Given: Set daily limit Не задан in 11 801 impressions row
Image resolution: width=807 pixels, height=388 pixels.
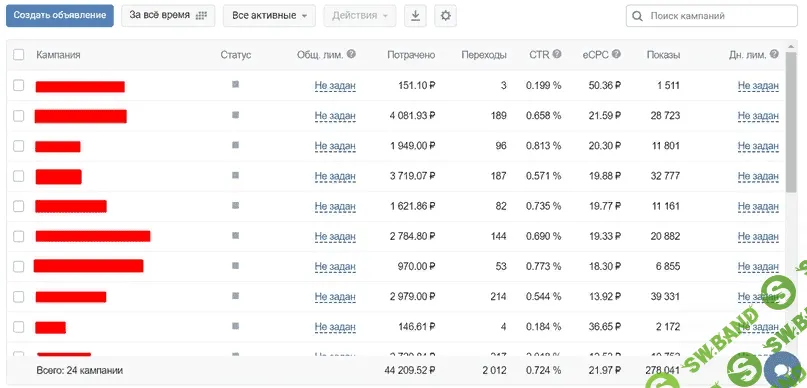Looking at the screenshot, I should [x=758, y=146].
